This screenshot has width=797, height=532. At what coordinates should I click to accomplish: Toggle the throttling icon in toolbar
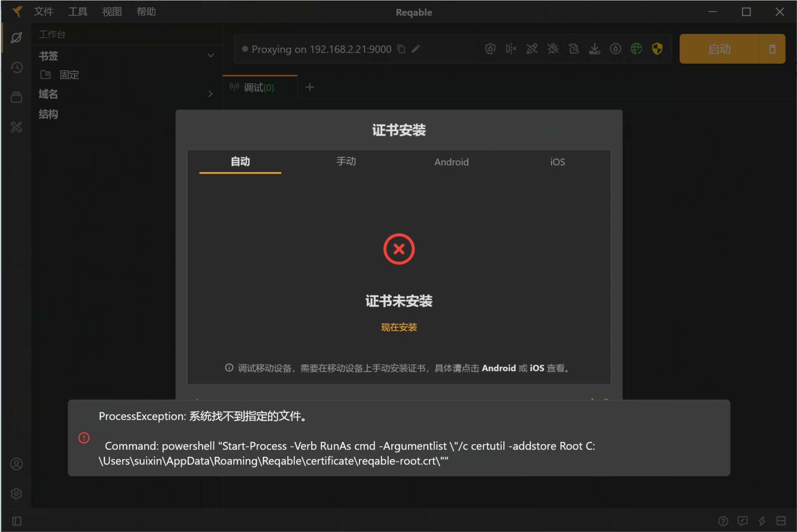coord(616,49)
